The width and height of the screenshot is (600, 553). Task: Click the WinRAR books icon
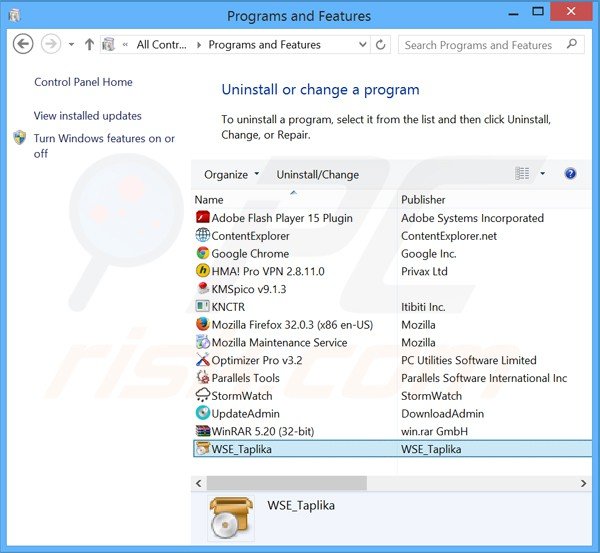(x=203, y=431)
